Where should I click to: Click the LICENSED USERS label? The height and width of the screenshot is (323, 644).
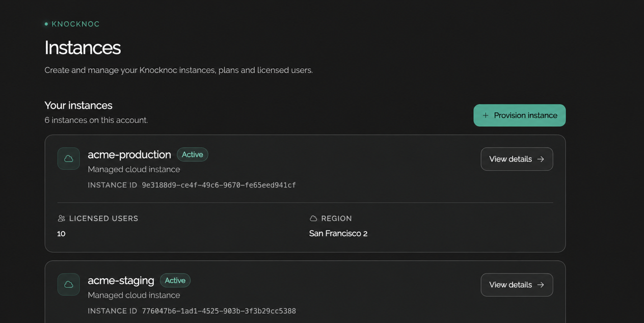point(103,219)
